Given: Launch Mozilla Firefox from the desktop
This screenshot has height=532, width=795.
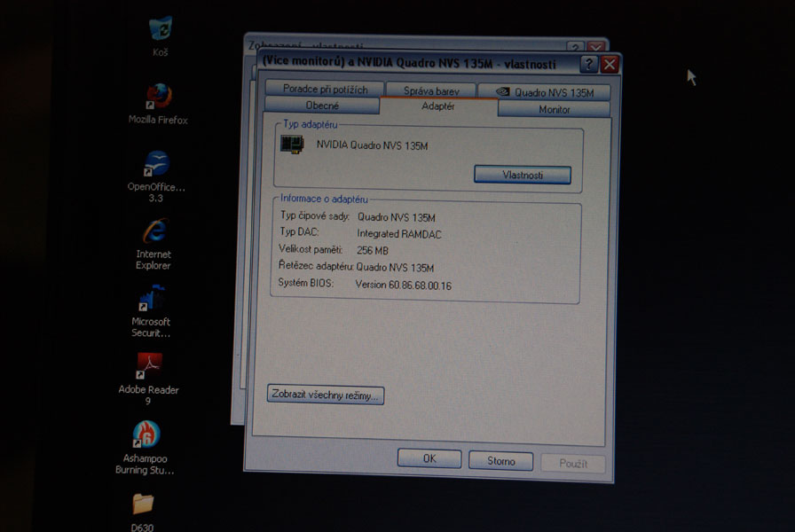Looking at the screenshot, I should pos(159,97).
